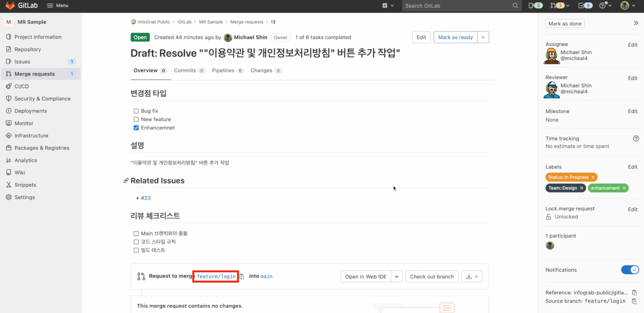This screenshot has width=644, height=313.
Task: Open the Merge requests section in sidebar
Action: (x=35, y=74)
